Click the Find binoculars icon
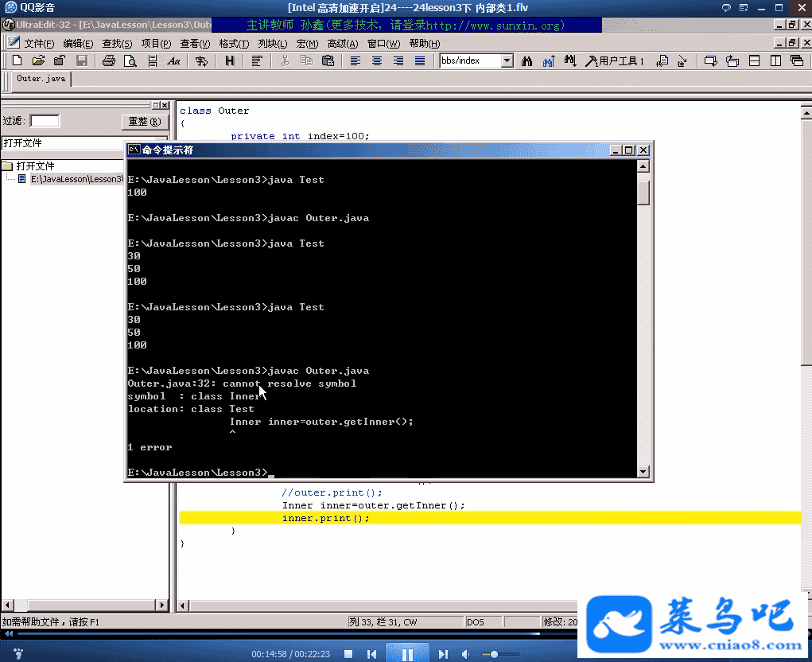Image resolution: width=812 pixels, height=662 pixels. pyautogui.click(x=526, y=60)
